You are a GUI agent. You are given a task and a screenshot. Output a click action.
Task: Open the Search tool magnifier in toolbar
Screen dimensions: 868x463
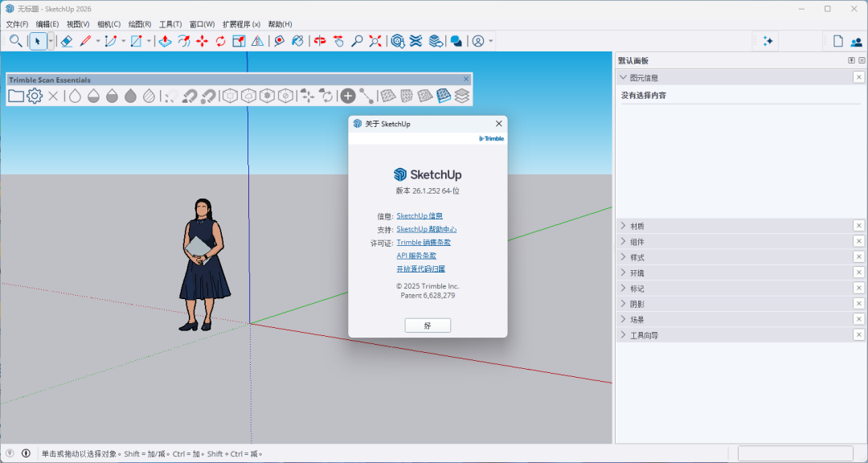(16, 41)
